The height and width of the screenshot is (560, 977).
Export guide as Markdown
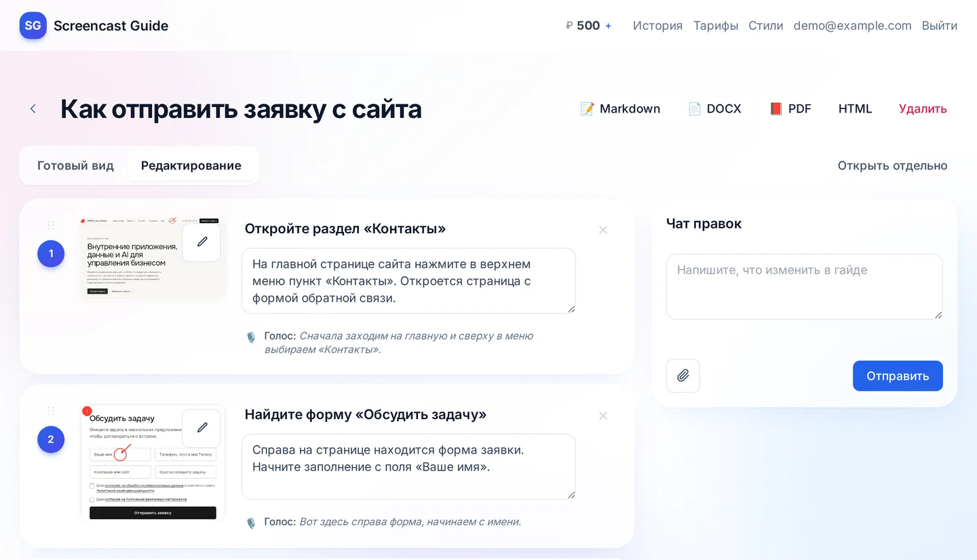tap(620, 108)
